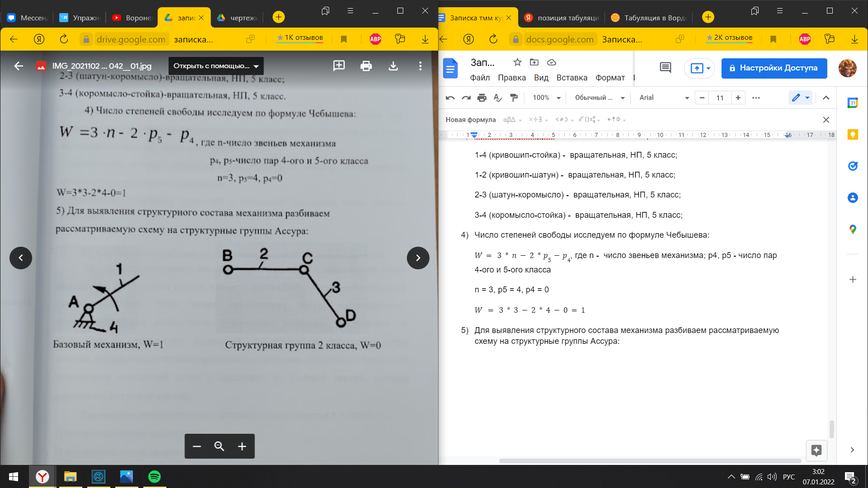Get add-ons with the plus icon

[x=853, y=280]
